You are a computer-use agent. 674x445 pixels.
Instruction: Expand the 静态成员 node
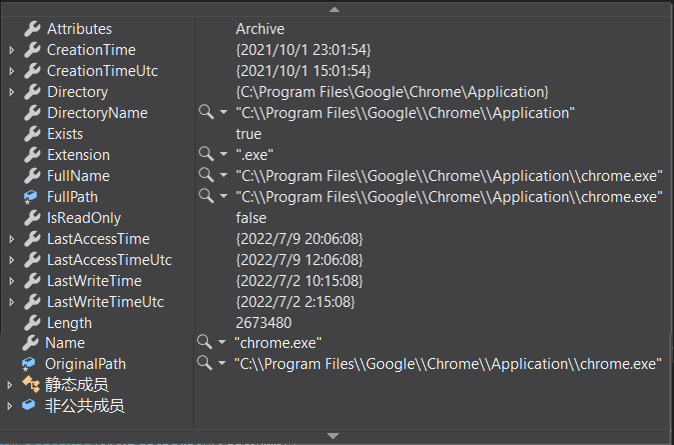click(11, 385)
